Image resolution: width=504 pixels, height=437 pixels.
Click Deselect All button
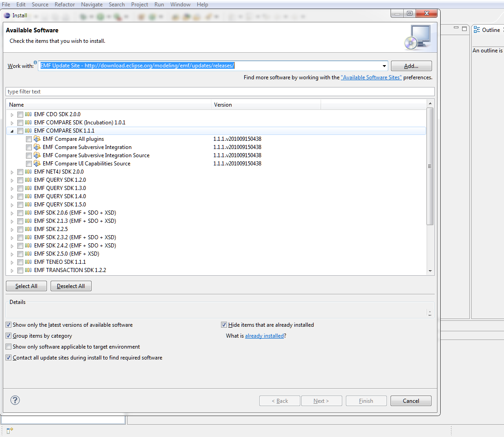(71, 286)
